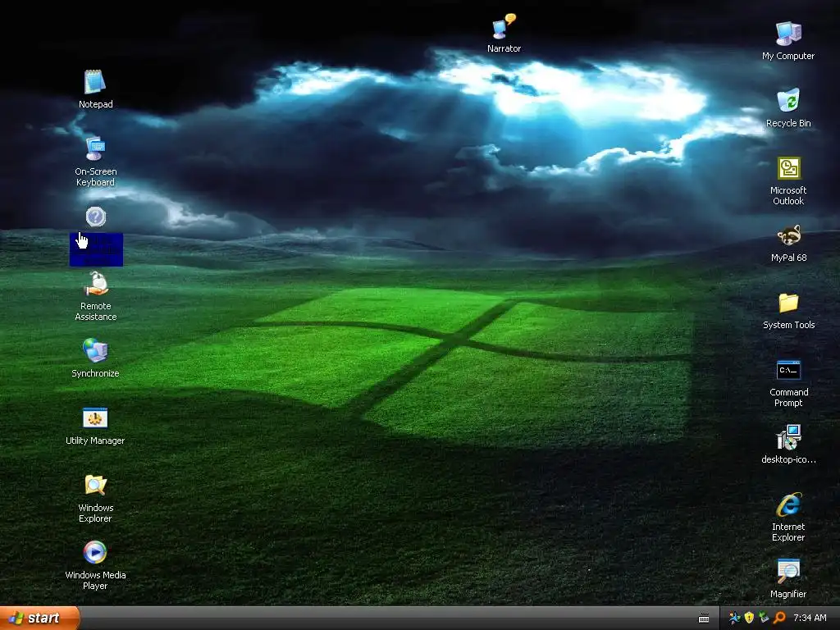Open the System Tools folder

point(788,310)
